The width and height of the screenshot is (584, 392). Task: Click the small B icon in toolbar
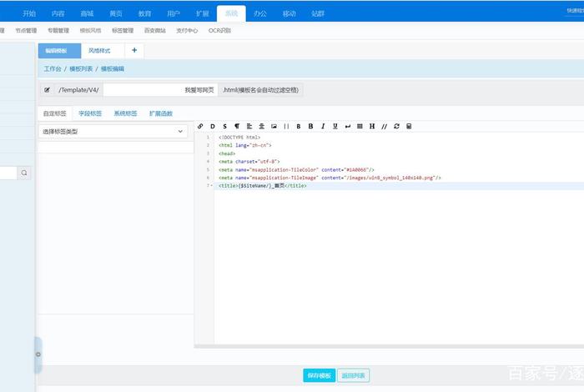(299, 126)
